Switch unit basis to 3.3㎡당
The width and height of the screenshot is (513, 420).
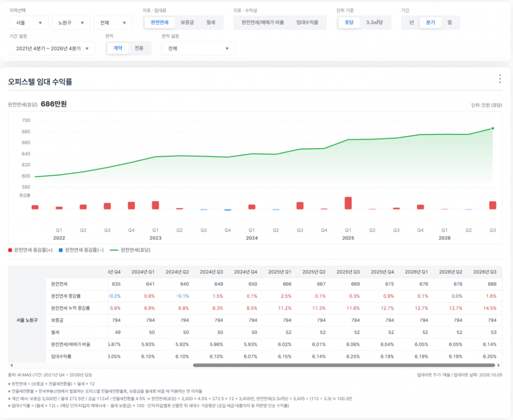point(374,23)
